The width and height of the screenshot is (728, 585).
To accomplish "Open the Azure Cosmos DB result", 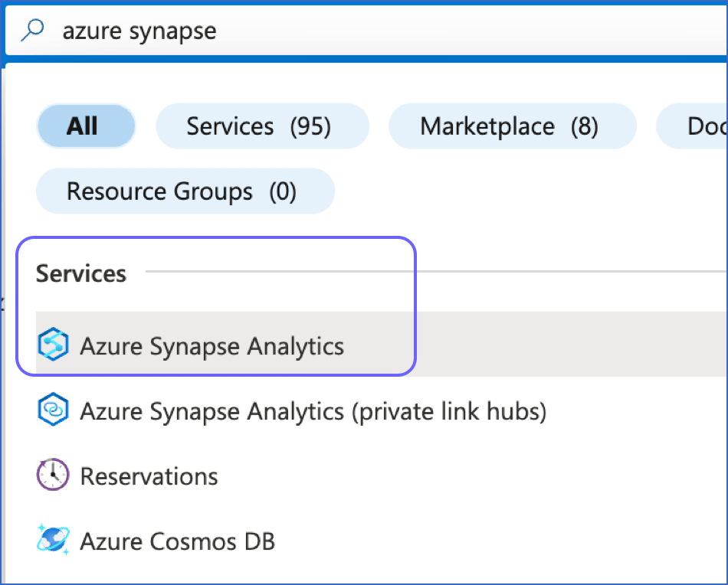I will pos(177,541).
